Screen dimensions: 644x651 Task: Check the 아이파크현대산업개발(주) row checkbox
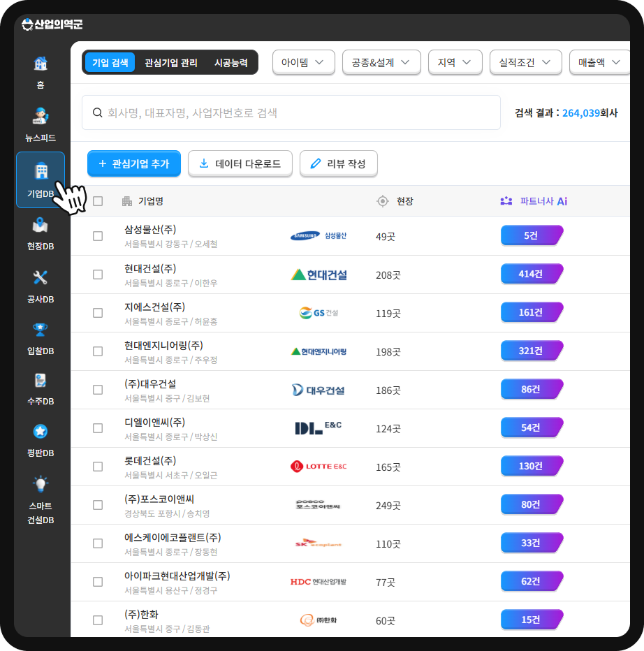pos(98,582)
